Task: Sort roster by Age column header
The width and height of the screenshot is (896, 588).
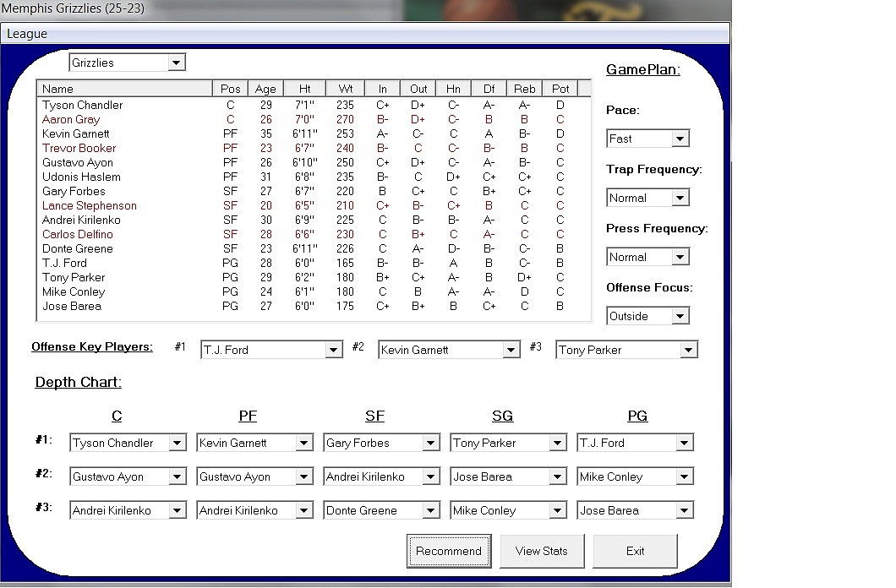Action: pos(265,89)
